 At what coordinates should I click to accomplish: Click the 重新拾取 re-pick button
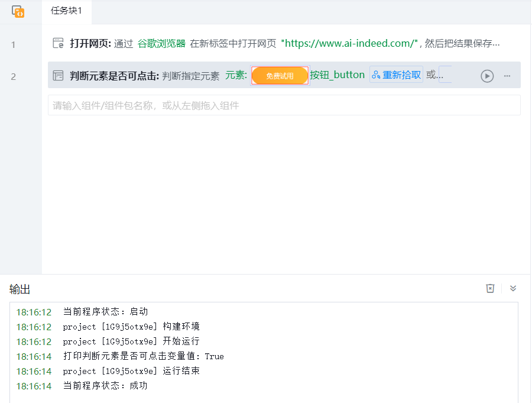click(397, 75)
